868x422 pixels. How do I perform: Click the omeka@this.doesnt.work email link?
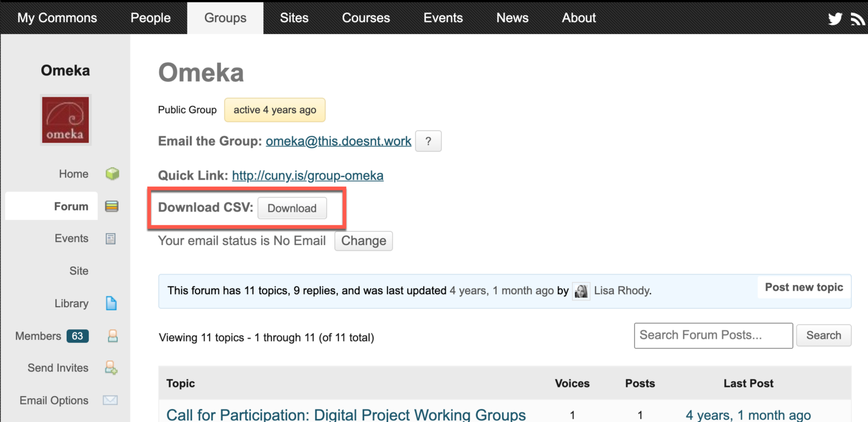point(338,141)
